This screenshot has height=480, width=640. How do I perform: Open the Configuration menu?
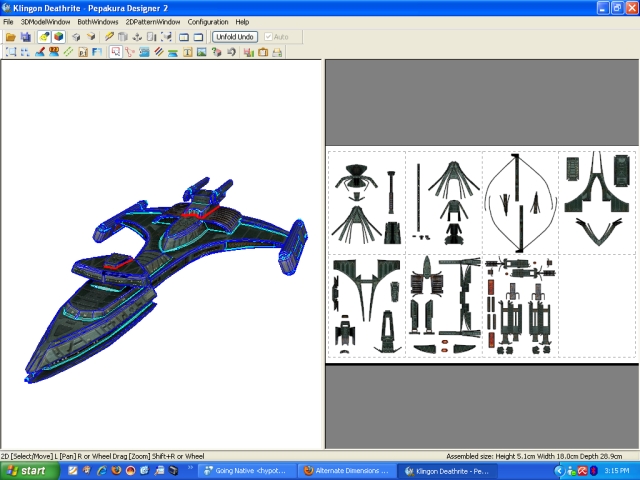point(208,22)
